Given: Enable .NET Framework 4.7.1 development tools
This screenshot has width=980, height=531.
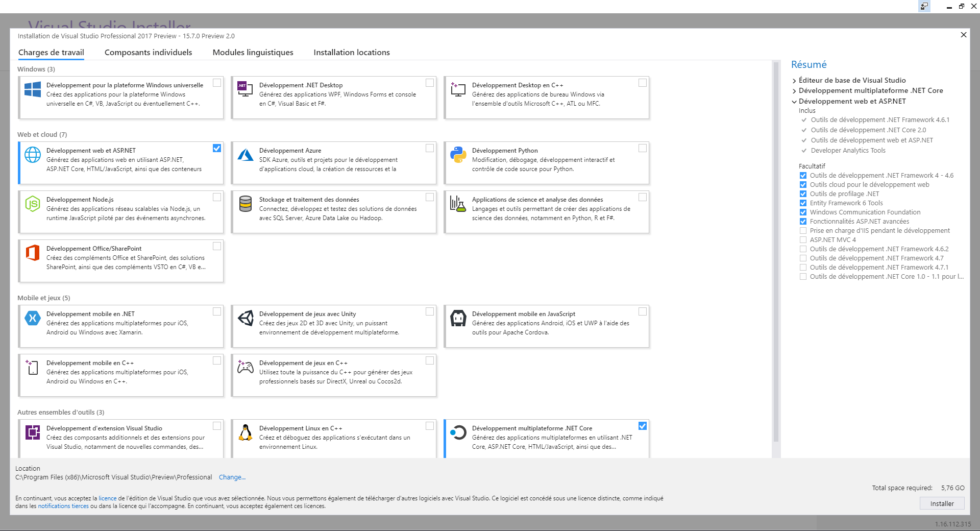Looking at the screenshot, I should [x=803, y=268].
